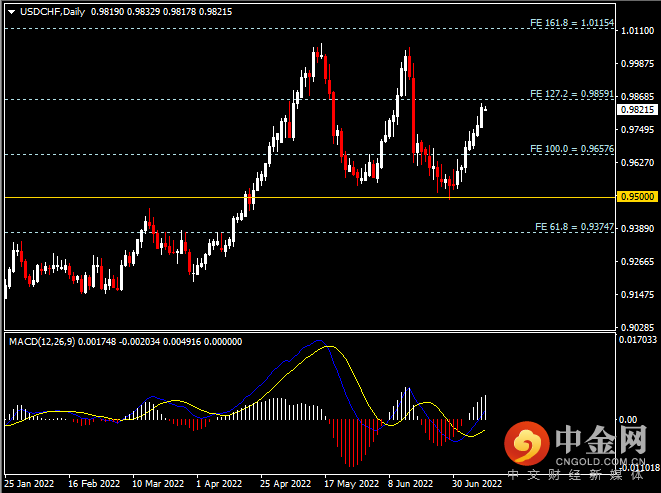Click the 17 May 2022 date label
661x493 pixels.
click(352, 483)
